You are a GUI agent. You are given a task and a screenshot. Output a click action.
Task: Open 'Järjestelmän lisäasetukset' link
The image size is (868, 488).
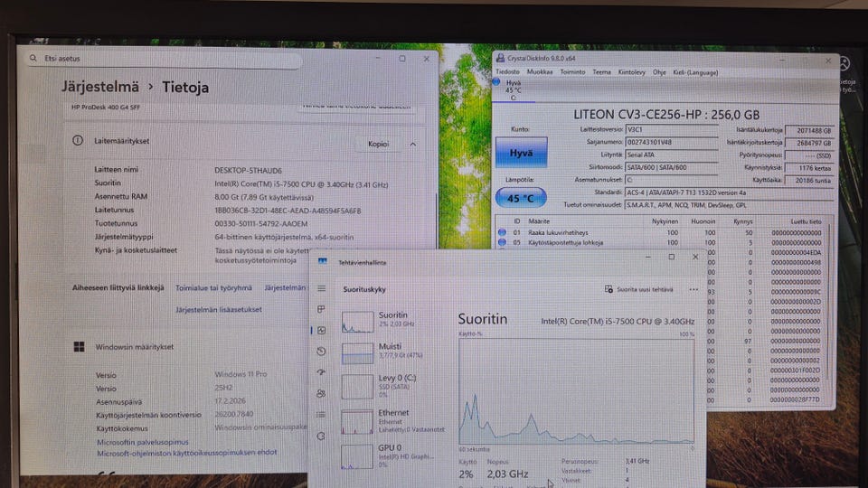point(219,309)
